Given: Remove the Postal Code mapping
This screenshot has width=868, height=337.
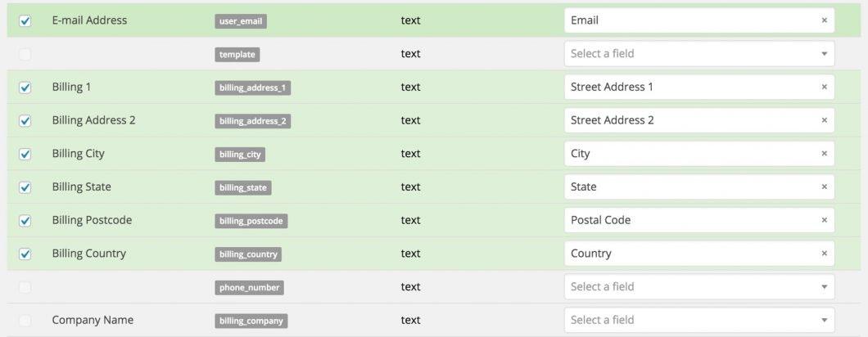Looking at the screenshot, I should pos(824,220).
